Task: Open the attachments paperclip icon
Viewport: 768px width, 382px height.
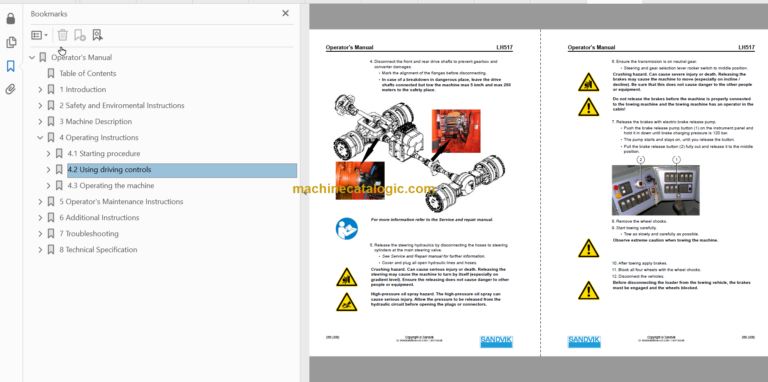Action: 11,89
